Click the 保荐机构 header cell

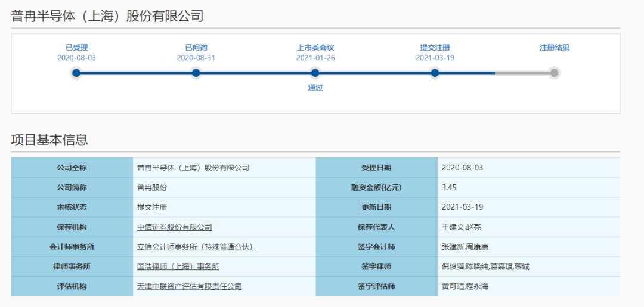coord(72,227)
